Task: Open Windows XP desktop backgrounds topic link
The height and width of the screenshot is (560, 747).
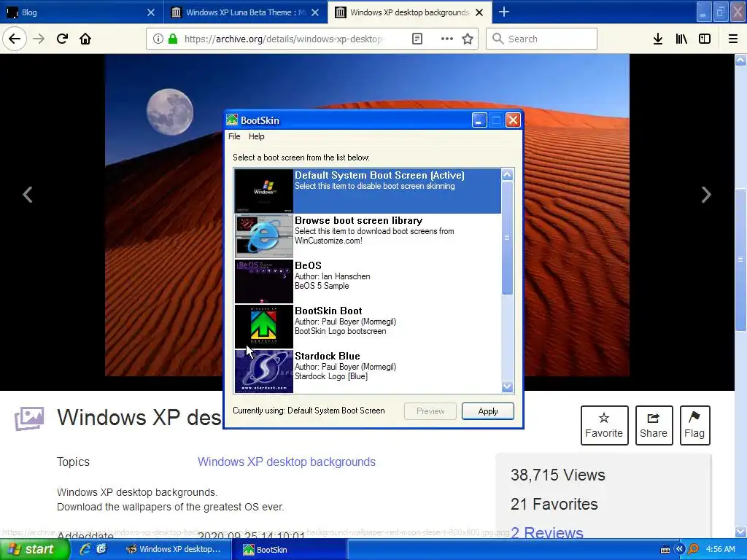Action: coord(286,462)
